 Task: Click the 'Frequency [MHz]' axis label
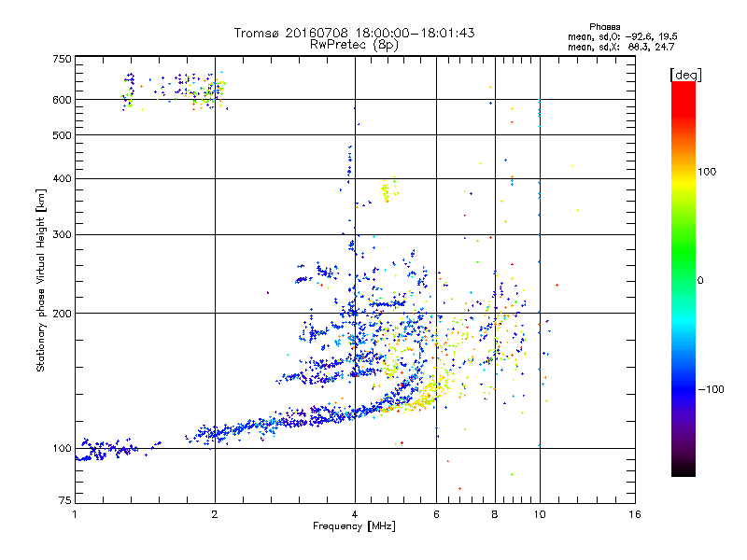tap(354, 526)
